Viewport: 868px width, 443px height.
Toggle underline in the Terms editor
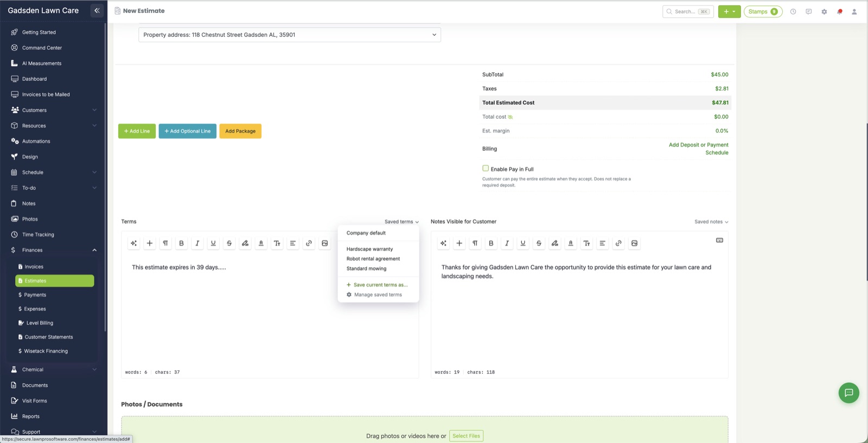[x=213, y=243]
